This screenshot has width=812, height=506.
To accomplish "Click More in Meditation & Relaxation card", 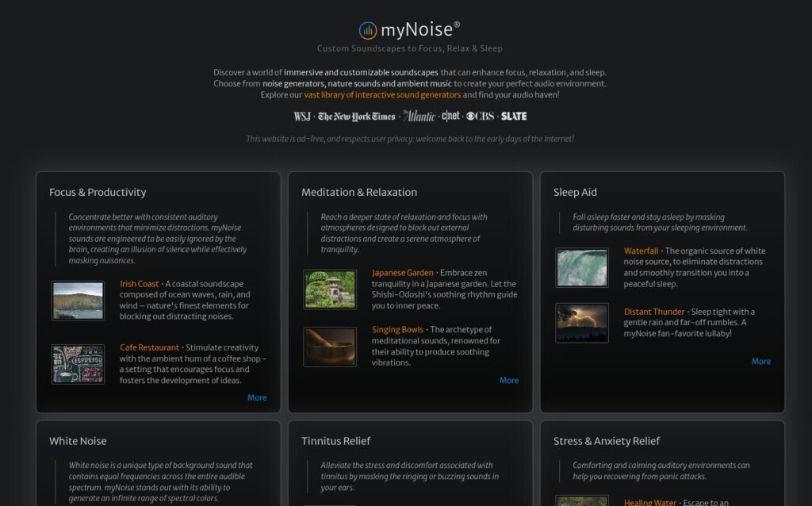I will tap(509, 380).
